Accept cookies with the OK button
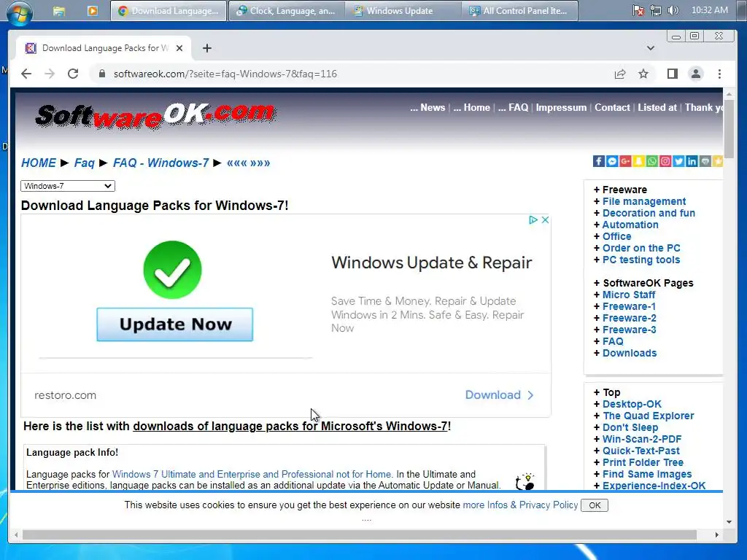The image size is (747, 560). 595,505
